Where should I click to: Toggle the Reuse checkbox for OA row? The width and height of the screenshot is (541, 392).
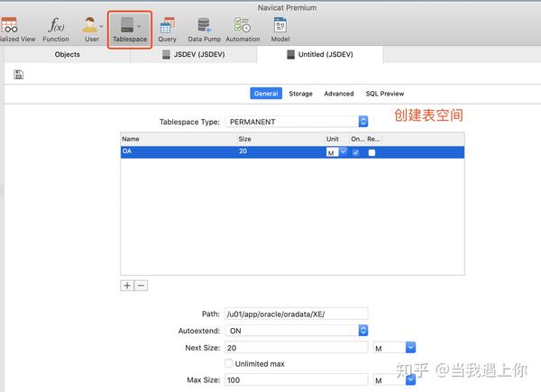(x=371, y=152)
